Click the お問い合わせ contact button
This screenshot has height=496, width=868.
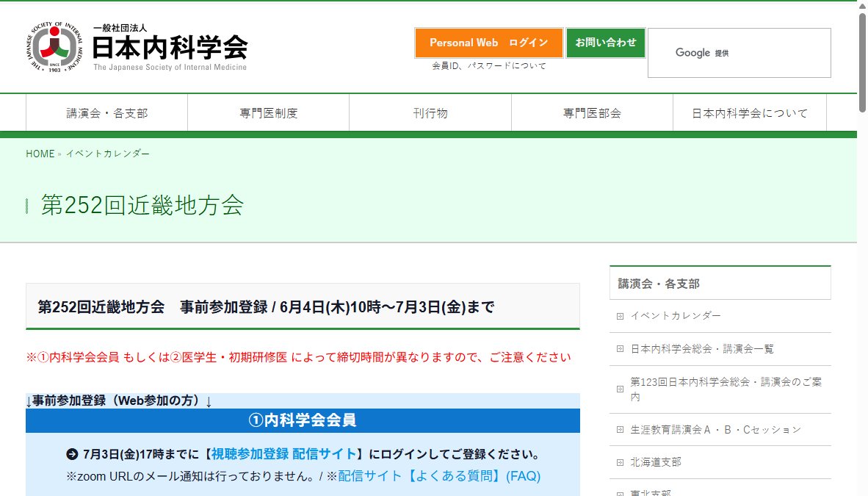[606, 43]
